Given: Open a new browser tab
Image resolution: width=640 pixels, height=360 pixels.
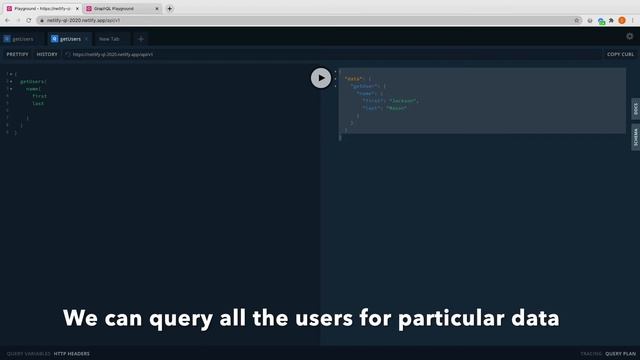Looking at the screenshot, I should click(x=169, y=9).
